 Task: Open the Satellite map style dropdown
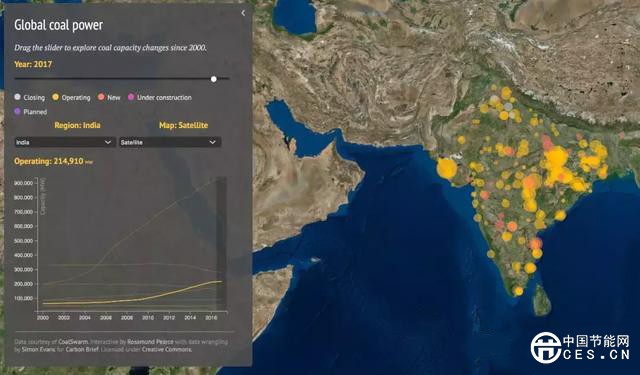[x=170, y=142]
